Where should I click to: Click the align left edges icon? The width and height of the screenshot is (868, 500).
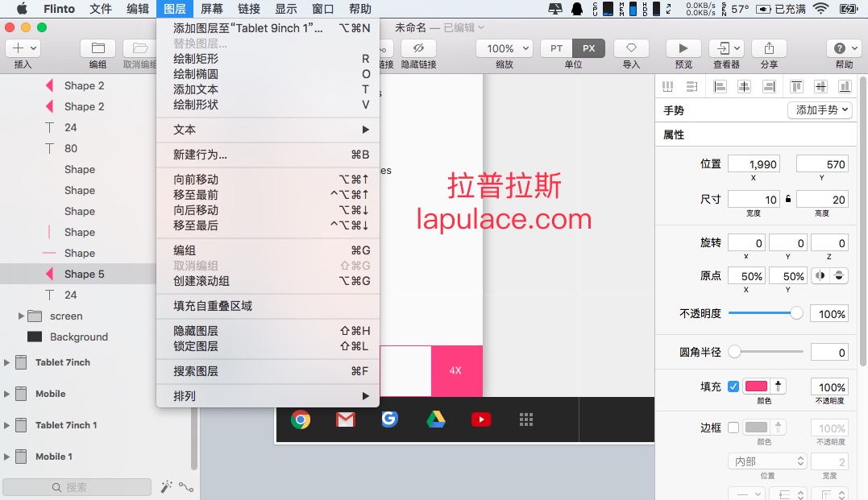720,86
